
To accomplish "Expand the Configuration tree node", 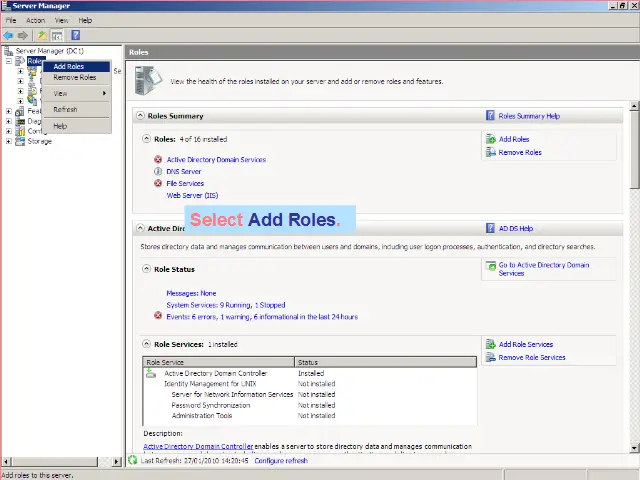I will click(9, 131).
